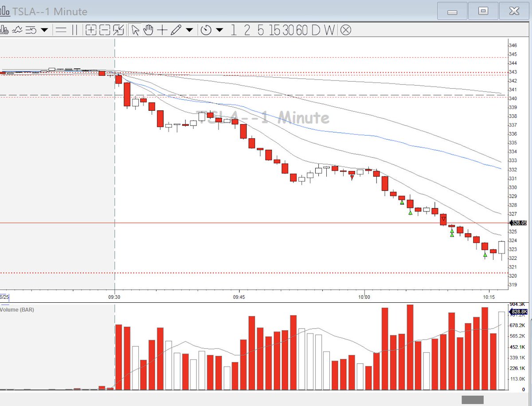Image resolution: width=532 pixels, height=406 pixels.
Task: Click the 09:45 time axis label
Action: click(239, 297)
